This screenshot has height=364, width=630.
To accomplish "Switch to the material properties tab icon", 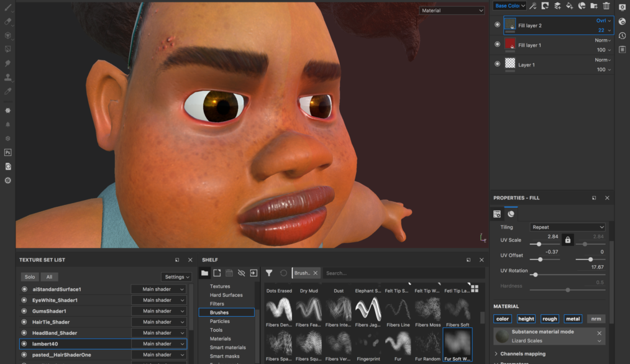I will [511, 214].
